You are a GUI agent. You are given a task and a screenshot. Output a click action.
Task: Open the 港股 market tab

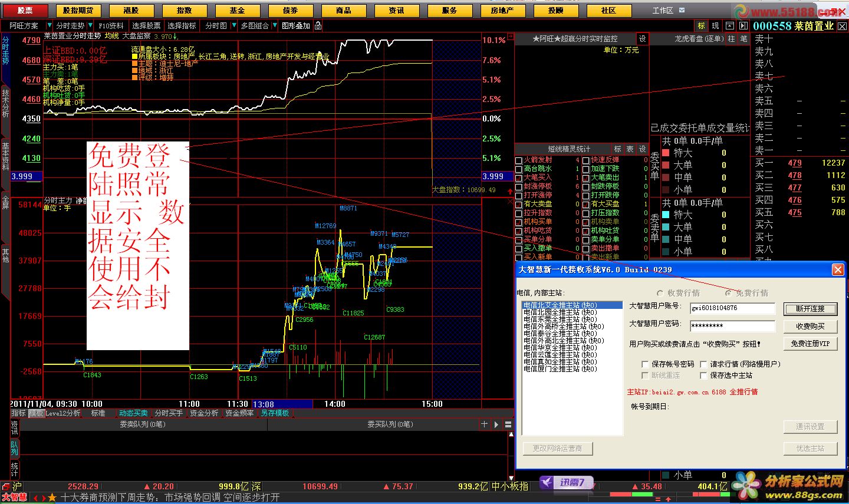pos(131,11)
